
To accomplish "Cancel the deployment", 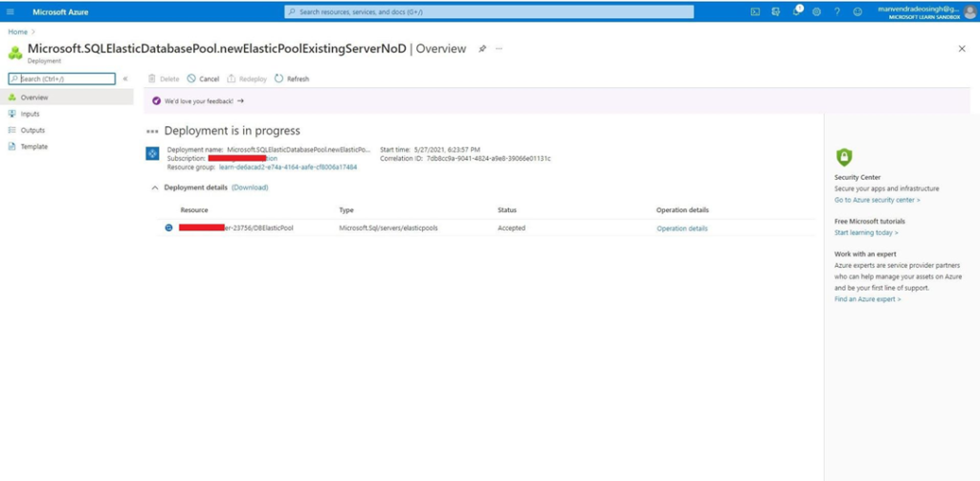I will [203, 78].
